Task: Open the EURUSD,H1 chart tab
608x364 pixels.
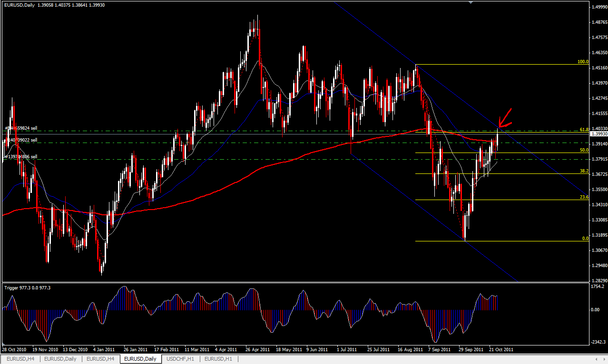Action: click(x=218, y=359)
